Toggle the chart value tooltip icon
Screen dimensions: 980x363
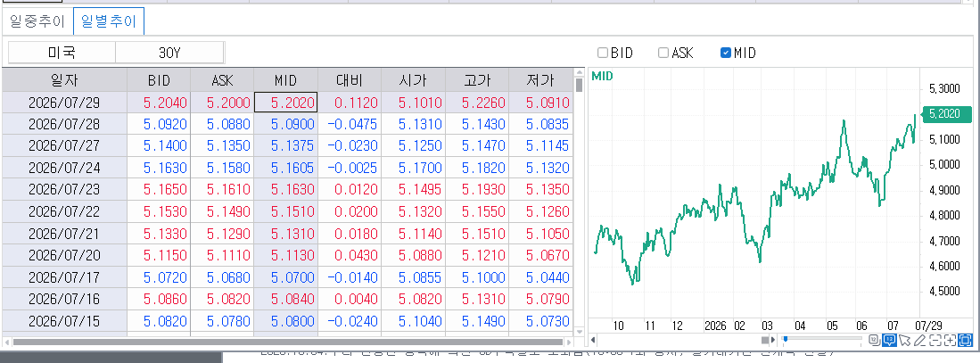point(889,340)
